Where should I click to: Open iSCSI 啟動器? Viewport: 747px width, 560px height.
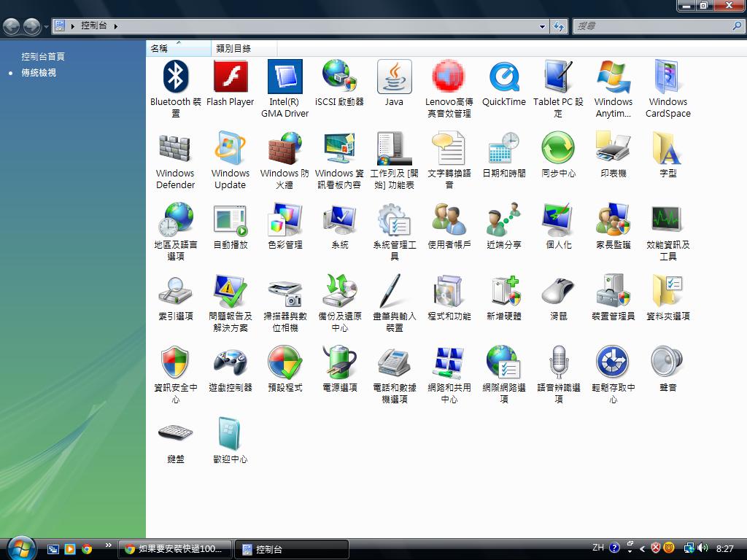[340, 83]
